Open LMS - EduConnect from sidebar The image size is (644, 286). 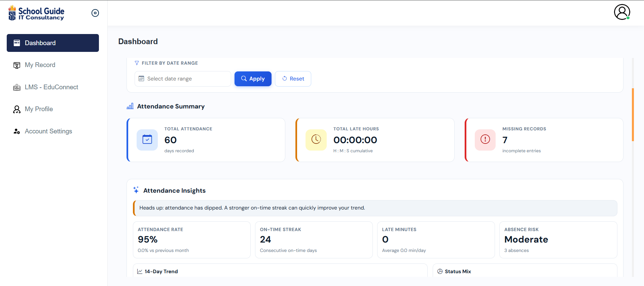[x=51, y=87]
